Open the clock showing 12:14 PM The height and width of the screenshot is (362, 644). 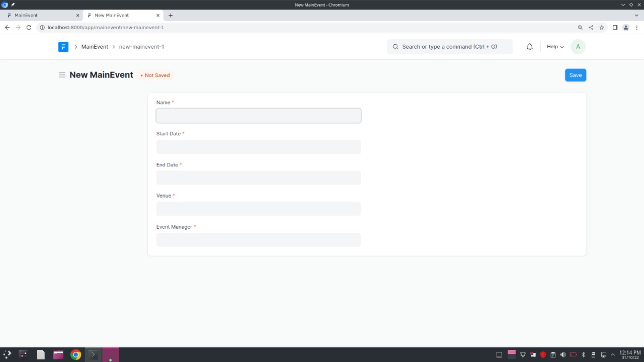point(630,355)
